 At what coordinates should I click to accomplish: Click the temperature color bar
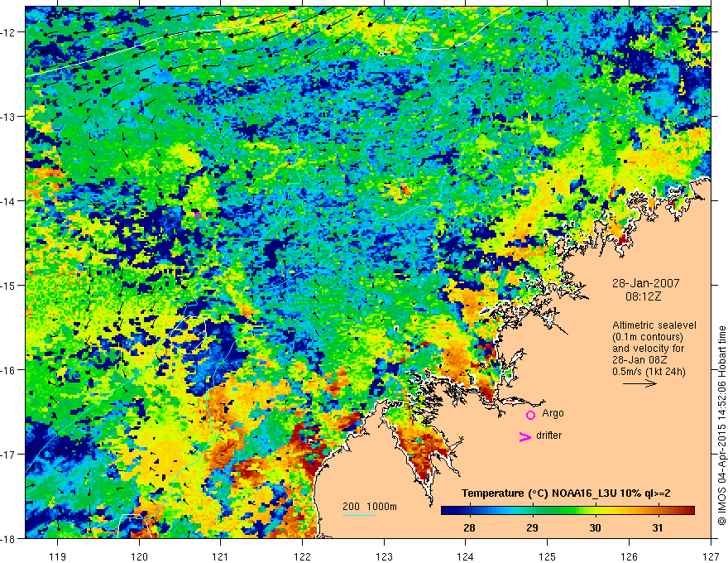568,511
